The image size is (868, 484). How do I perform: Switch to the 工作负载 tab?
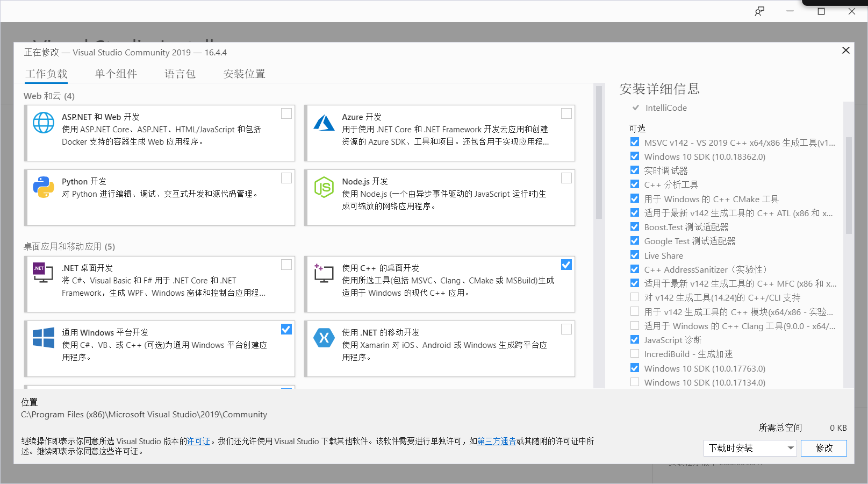point(47,74)
